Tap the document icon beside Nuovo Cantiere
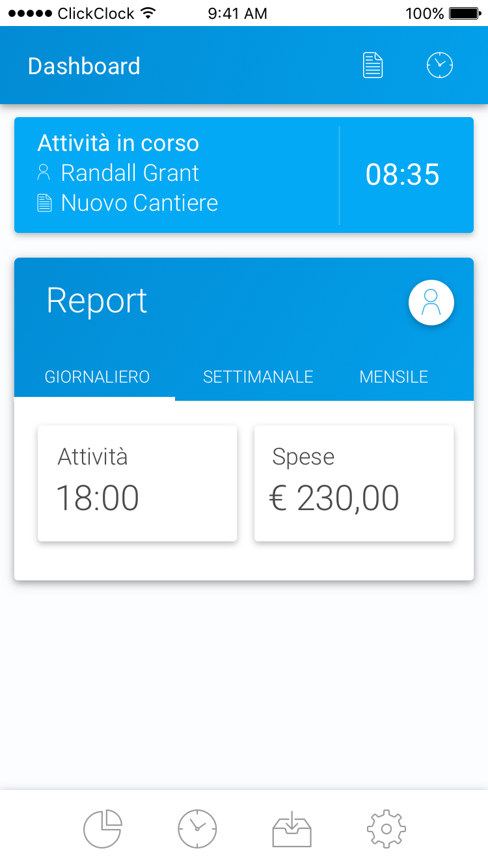488x868 pixels. [x=44, y=203]
